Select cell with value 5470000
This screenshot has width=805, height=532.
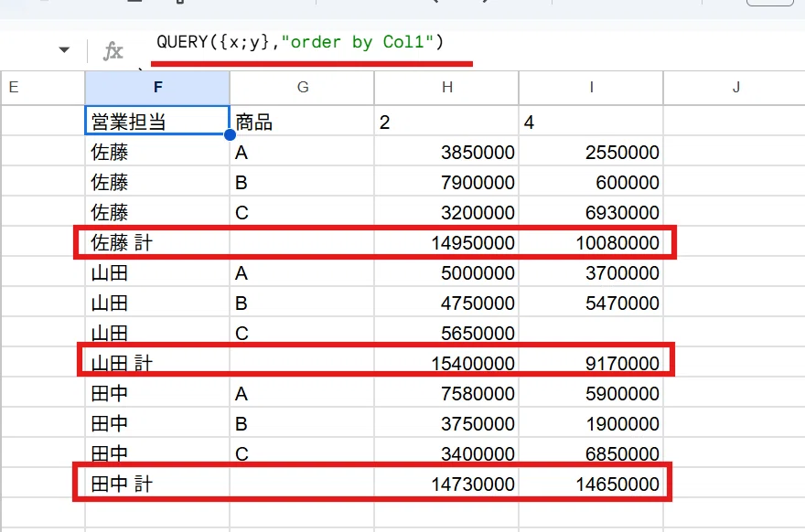tap(591, 303)
